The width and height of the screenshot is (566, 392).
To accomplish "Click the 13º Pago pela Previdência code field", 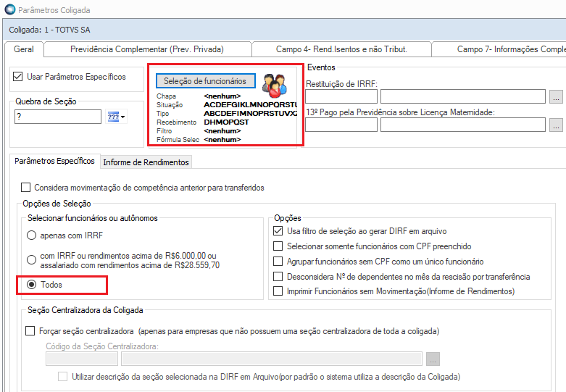I will coord(341,125).
